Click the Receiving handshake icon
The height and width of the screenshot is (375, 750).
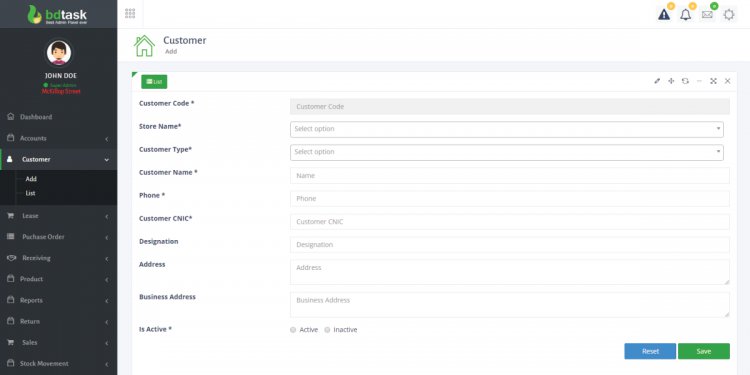pyautogui.click(x=11, y=258)
